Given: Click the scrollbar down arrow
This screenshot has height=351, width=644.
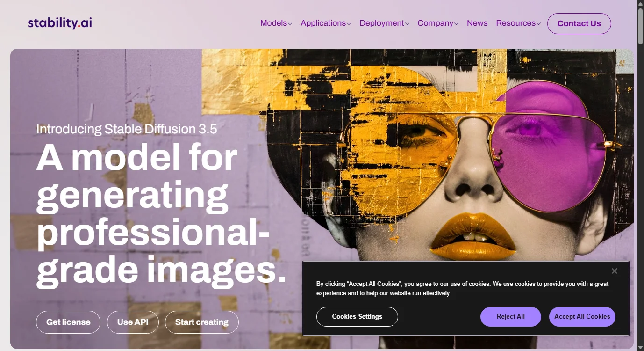Looking at the screenshot, I should [x=640, y=347].
